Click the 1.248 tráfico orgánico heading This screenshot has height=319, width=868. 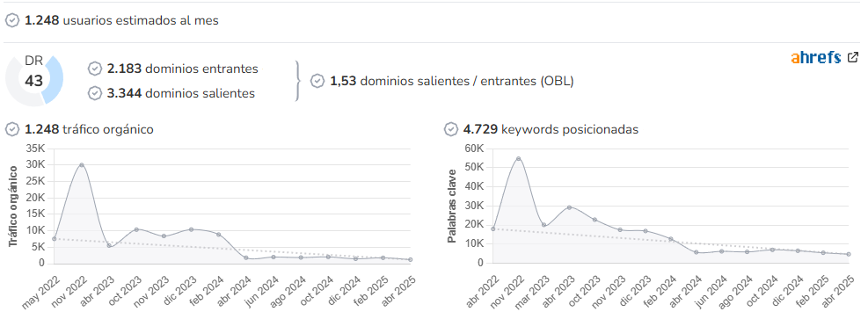(x=89, y=129)
